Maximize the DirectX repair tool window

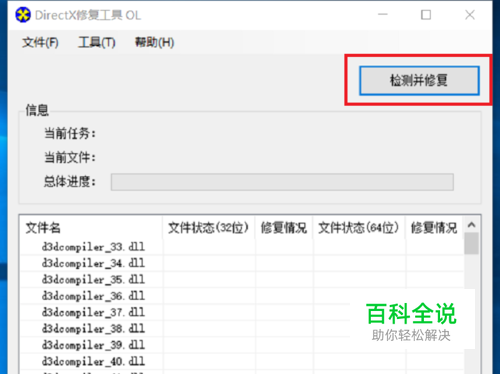coord(426,15)
